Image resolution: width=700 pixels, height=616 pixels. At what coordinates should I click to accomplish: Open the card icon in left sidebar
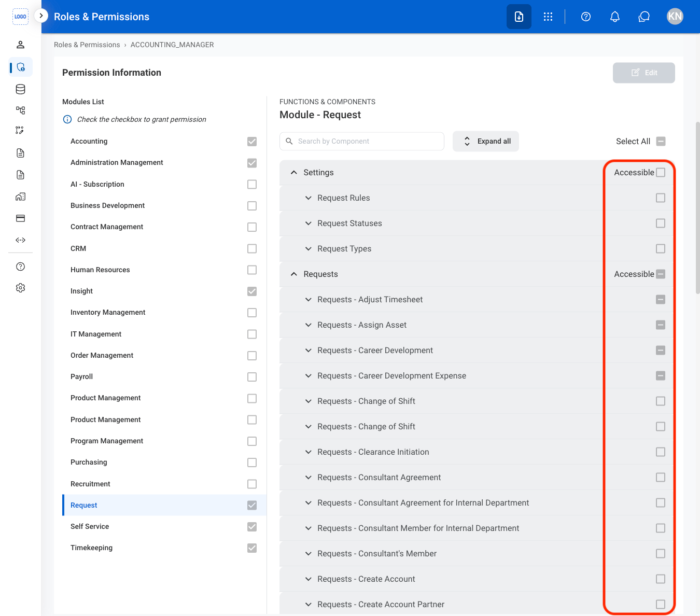pos(21,218)
